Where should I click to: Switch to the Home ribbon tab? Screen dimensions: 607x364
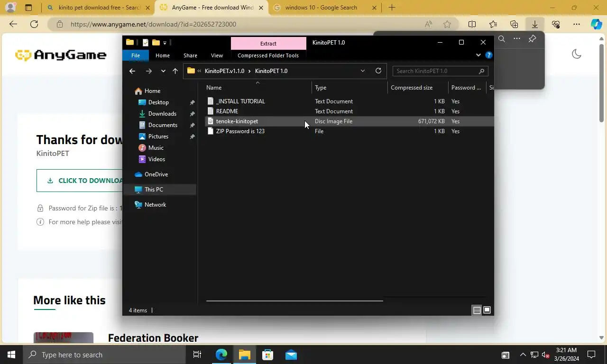click(163, 55)
